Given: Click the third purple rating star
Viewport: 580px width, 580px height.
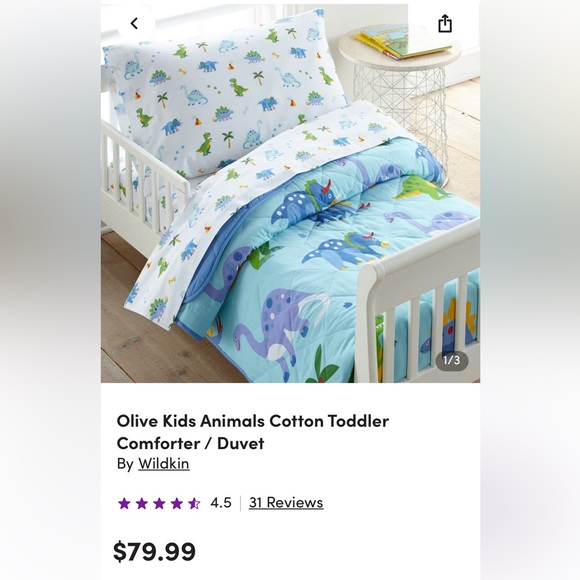Looking at the screenshot, I should [159, 503].
